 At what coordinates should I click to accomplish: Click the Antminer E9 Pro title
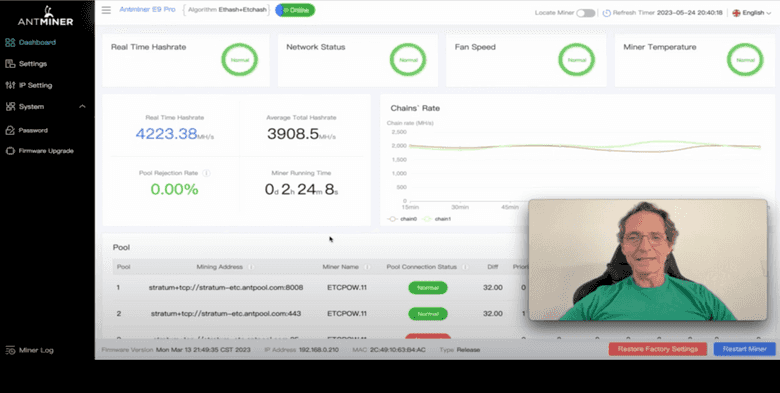point(147,9)
